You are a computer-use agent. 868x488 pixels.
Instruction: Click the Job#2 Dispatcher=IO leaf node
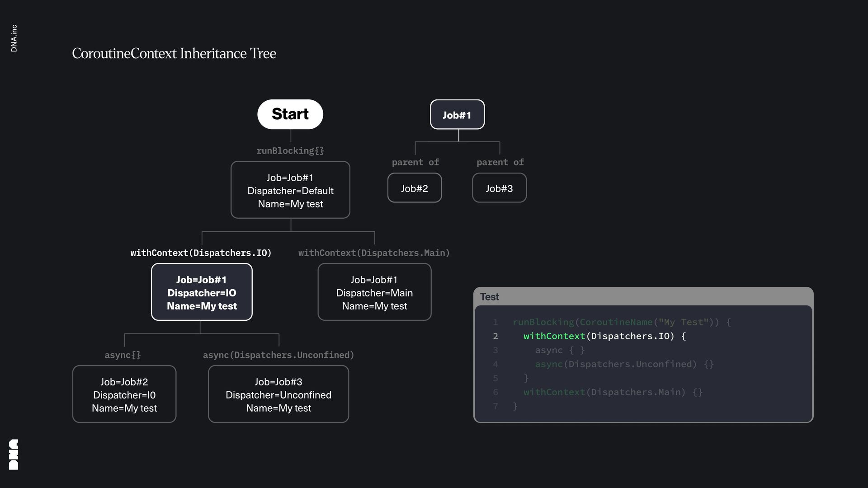coord(124,394)
